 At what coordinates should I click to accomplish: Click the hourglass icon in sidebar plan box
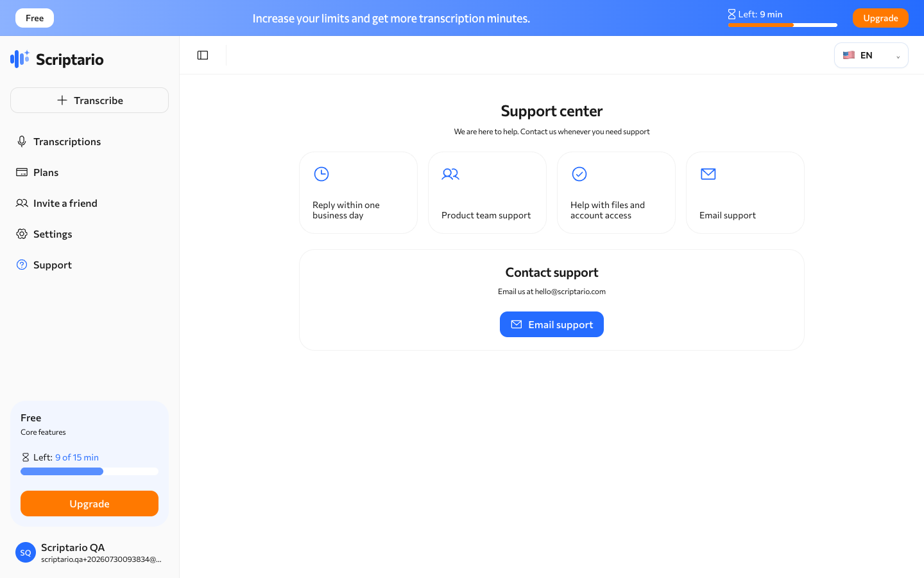26,457
